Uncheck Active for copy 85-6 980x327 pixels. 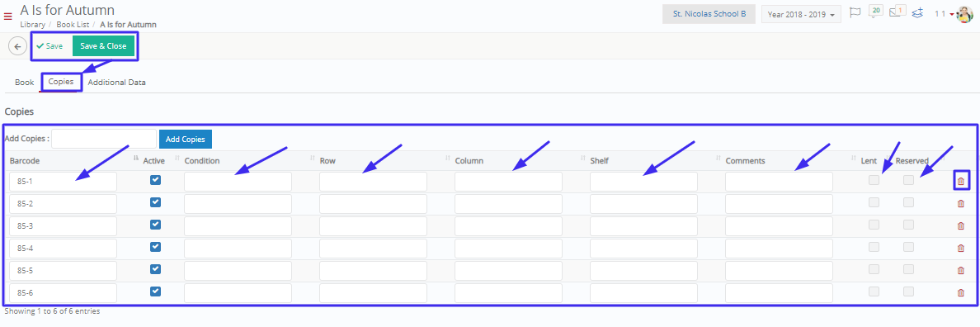[x=156, y=291]
